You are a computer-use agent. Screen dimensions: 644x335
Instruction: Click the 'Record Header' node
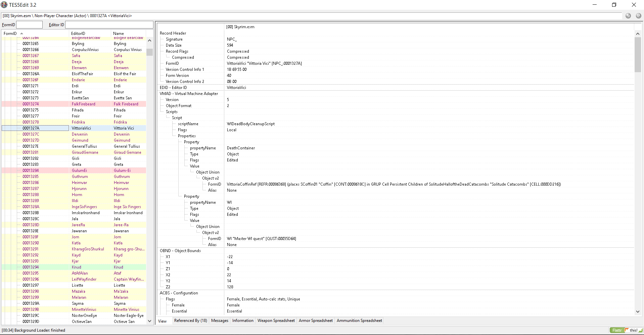(x=173, y=33)
